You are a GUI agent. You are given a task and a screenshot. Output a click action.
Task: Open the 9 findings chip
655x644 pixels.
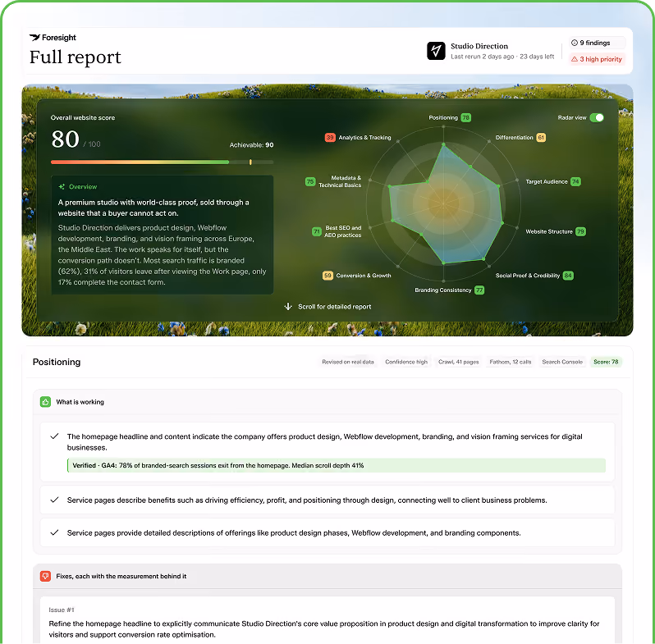pyautogui.click(x=598, y=43)
